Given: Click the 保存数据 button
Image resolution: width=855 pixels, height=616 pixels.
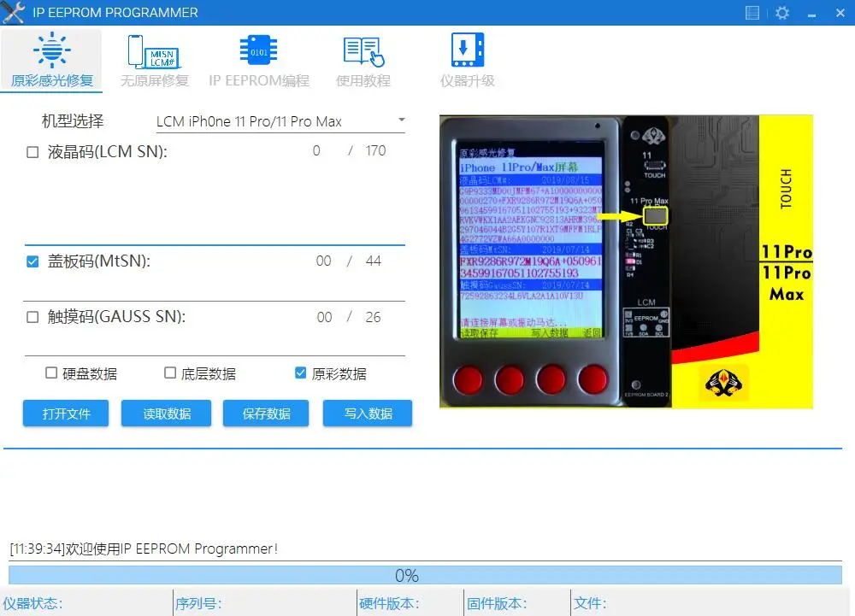Looking at the screenshot, I should pyautogui.click(x=266, y=414).
